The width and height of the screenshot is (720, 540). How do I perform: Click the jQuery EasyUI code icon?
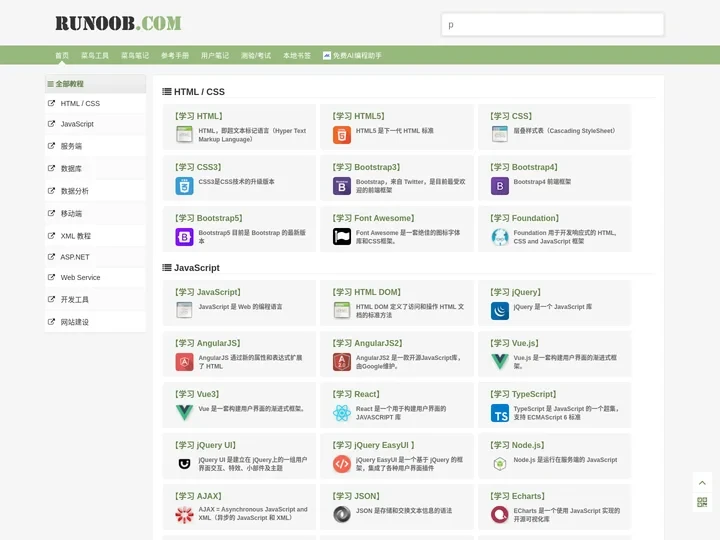click(x=342, y=464)
